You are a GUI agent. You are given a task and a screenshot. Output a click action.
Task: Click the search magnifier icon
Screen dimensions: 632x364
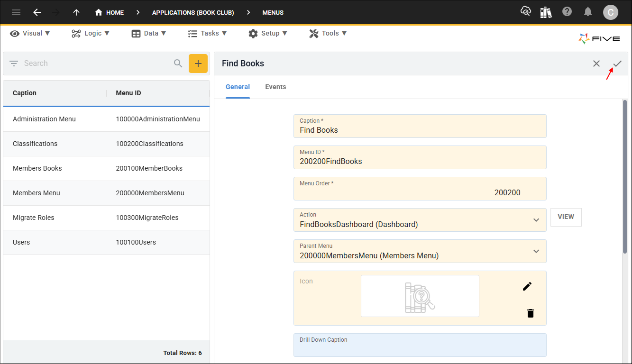click(x=178, y=64)
